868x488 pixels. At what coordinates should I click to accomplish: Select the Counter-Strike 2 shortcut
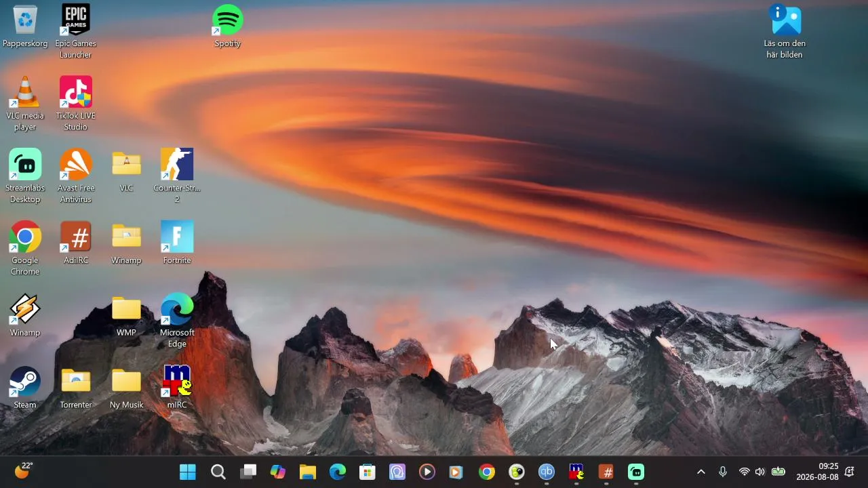tap(177, 176)
